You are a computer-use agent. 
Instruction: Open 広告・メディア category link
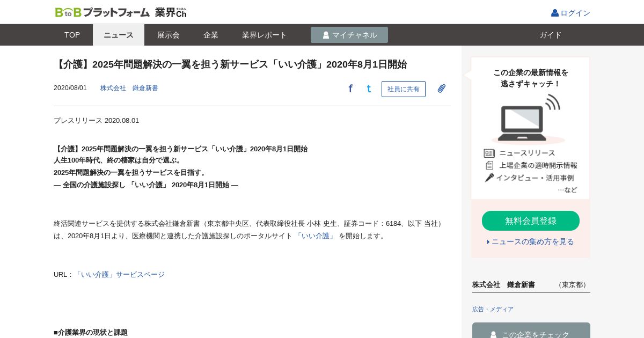coord(493,310)
